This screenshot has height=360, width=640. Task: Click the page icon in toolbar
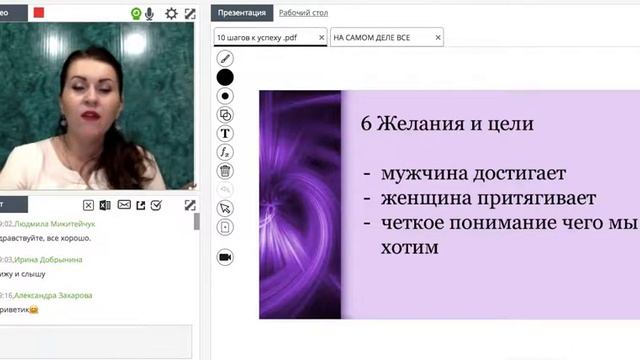click(225, 227)
